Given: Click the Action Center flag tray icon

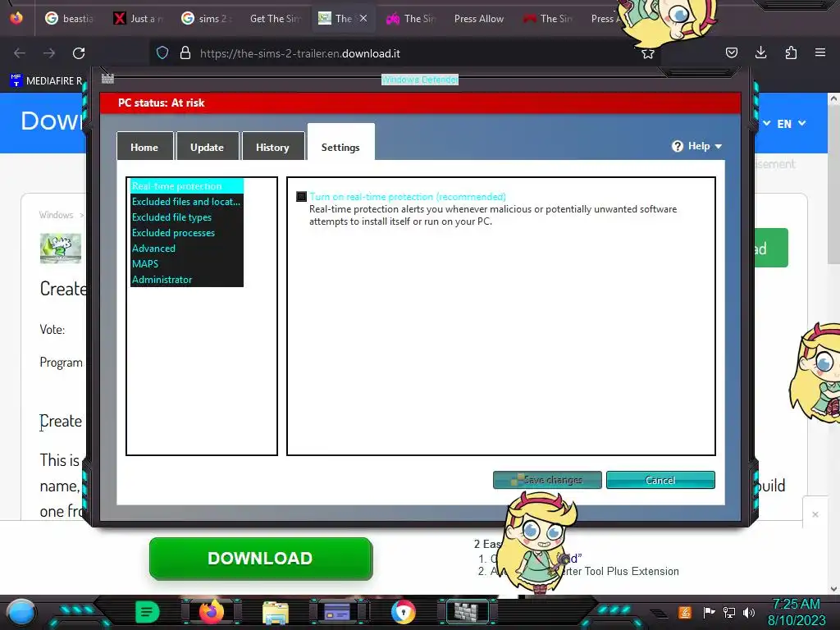Looking at the screenshot, I should pos(710,612).
